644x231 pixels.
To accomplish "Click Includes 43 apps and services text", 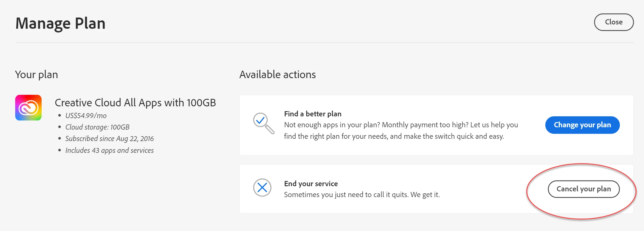I will (109, 150).
